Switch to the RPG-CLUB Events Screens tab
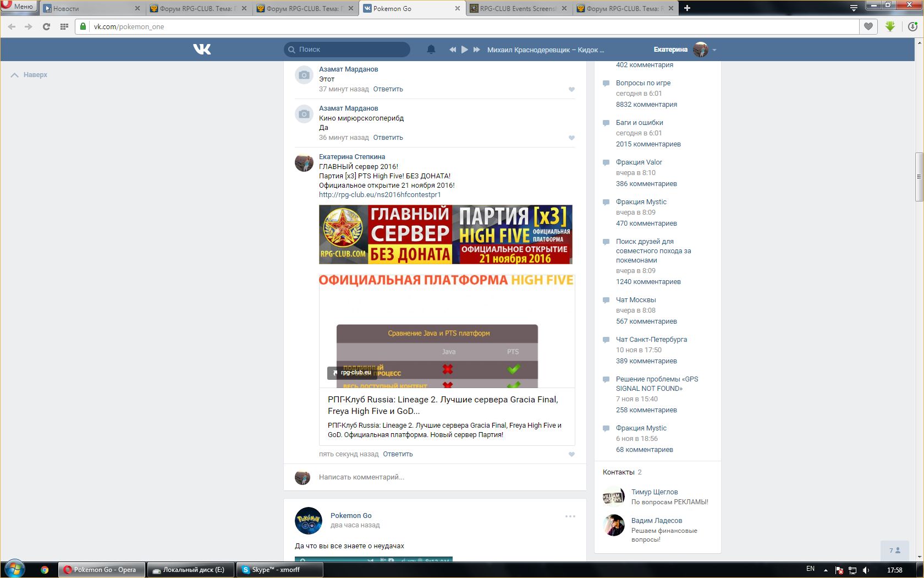This screenshot has width=924, height=578. [518, 8]
